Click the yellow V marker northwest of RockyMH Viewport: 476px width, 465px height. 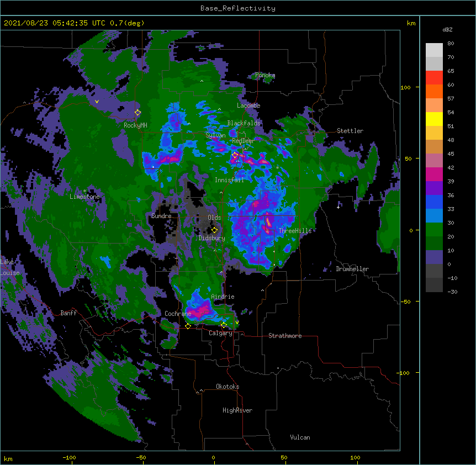point(97,102)
